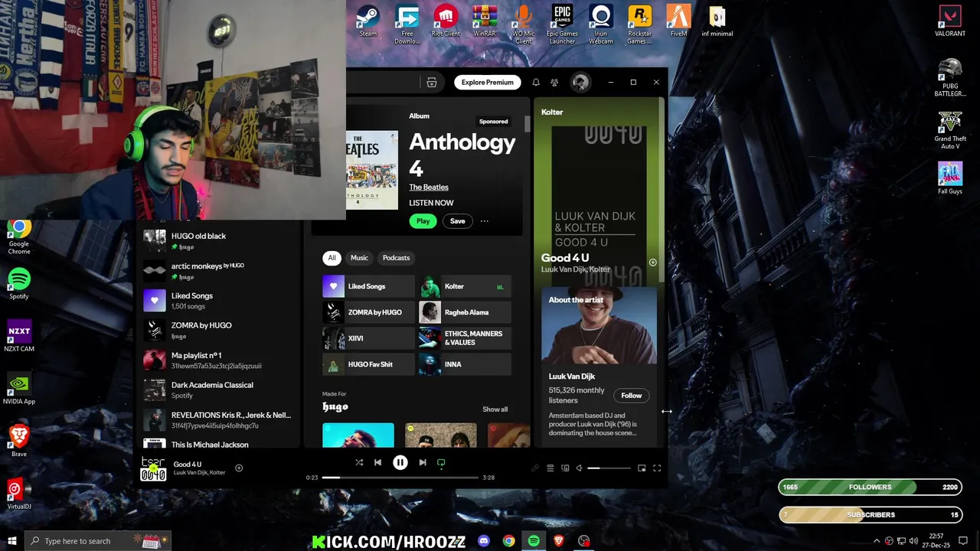Image resolution: width=980 pixels, height=551 pixels.
Task: Open NZXT CAM desktop shortcut
Action: click(x=19, y=336)
